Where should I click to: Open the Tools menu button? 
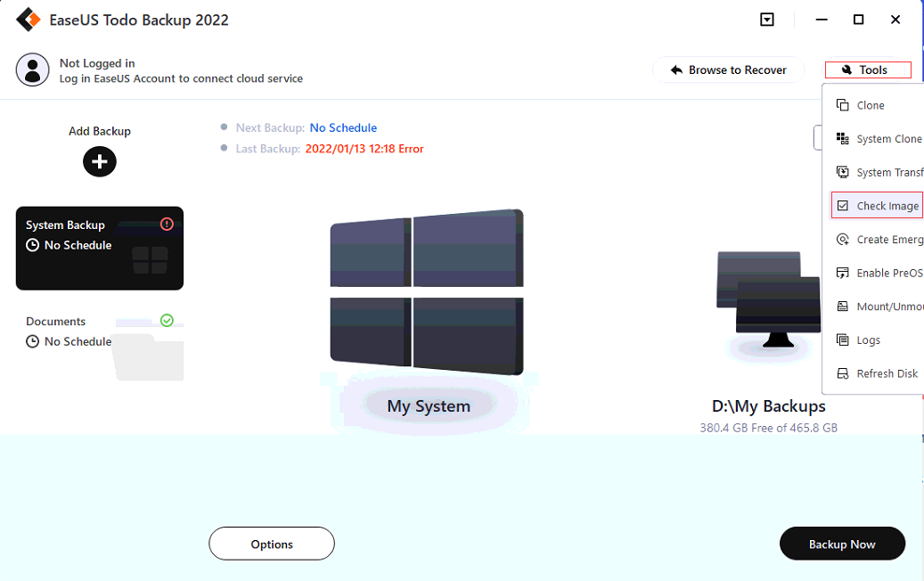coord(868,70)
